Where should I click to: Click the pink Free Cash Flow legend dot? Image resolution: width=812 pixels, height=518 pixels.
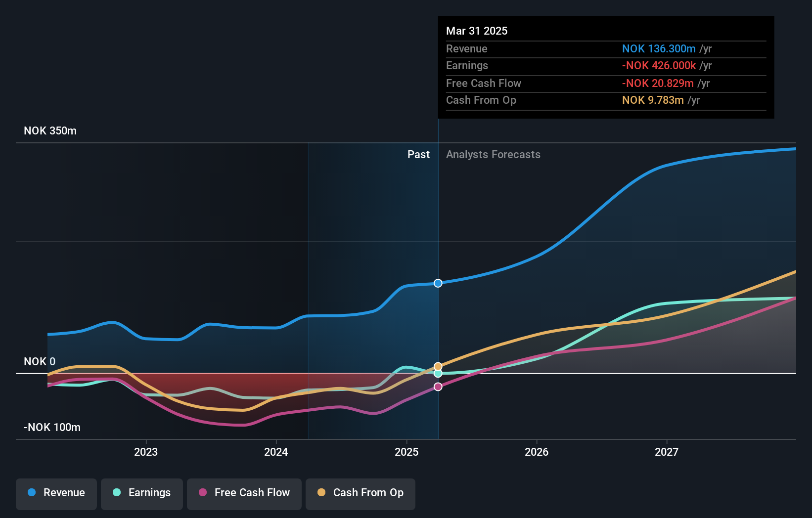point(202,493)
